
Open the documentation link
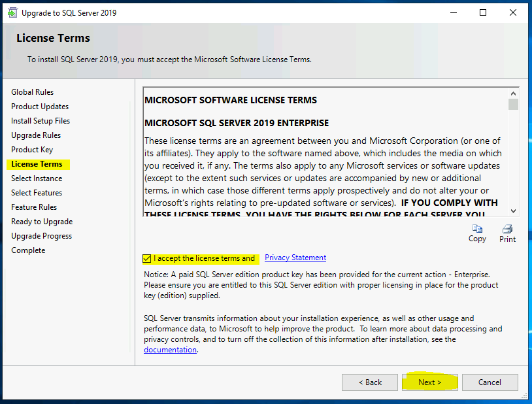(x=170, y=350)
